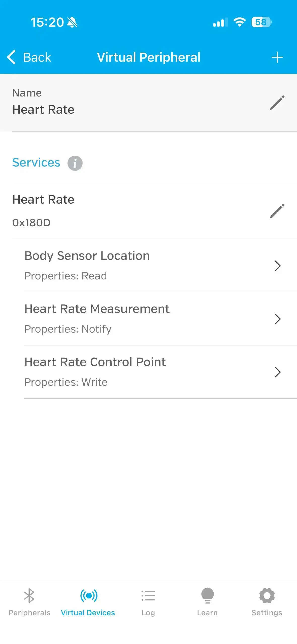Tap the Virtual Devices broadcast icon
Image resolution: width=297 pixels, height=644 pixels.
pyautogui.click(x=89, y=596)
